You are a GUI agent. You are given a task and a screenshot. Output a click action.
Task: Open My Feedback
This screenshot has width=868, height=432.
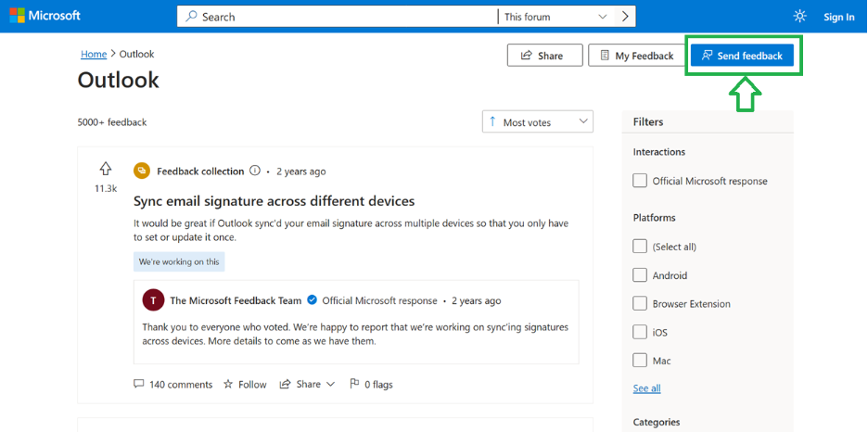(636, 56)
